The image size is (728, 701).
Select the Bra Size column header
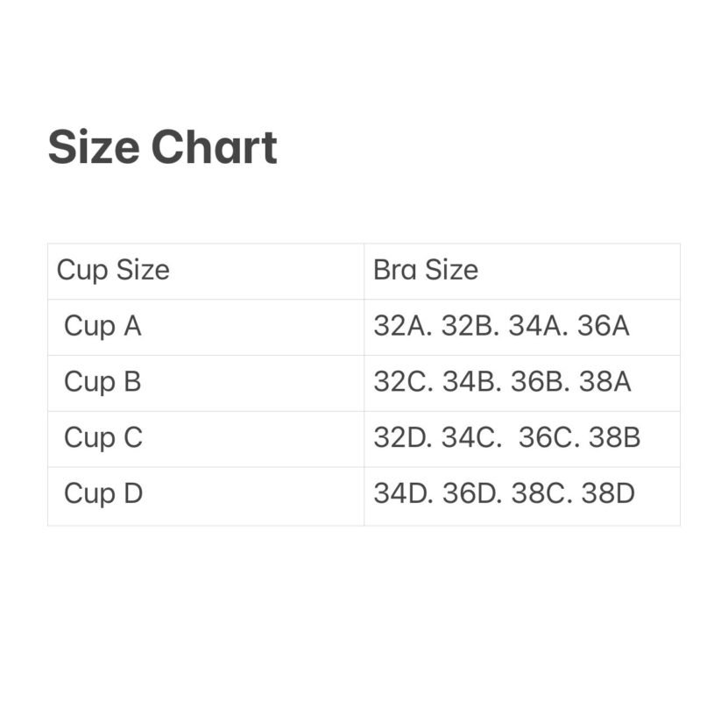pos(426,270)
